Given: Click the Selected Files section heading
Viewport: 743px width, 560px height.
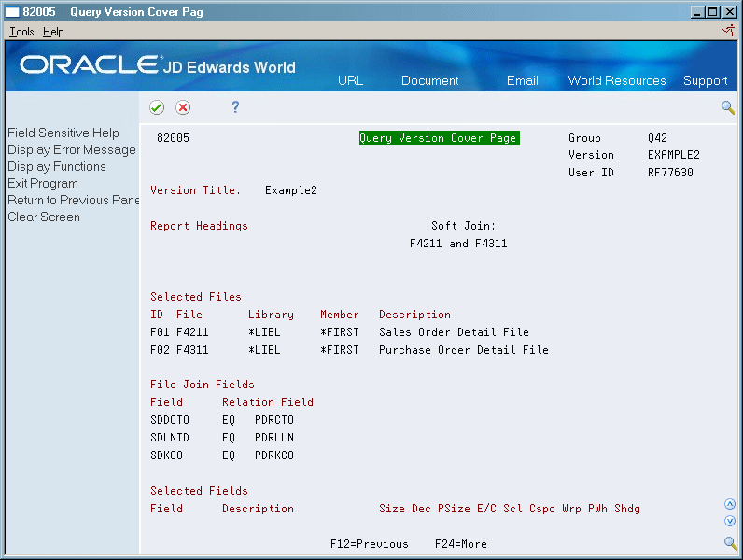Looking at the screenshot, I should point(196,297).
